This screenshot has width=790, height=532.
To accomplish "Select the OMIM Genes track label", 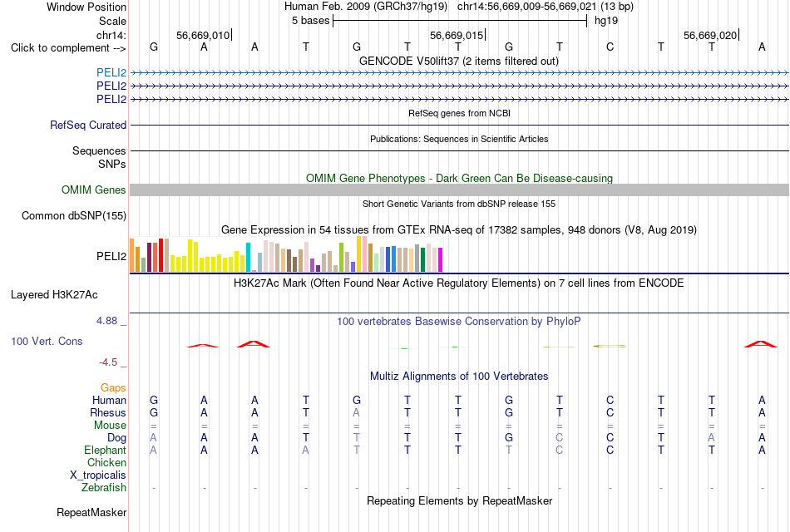I will coord(93,190).
